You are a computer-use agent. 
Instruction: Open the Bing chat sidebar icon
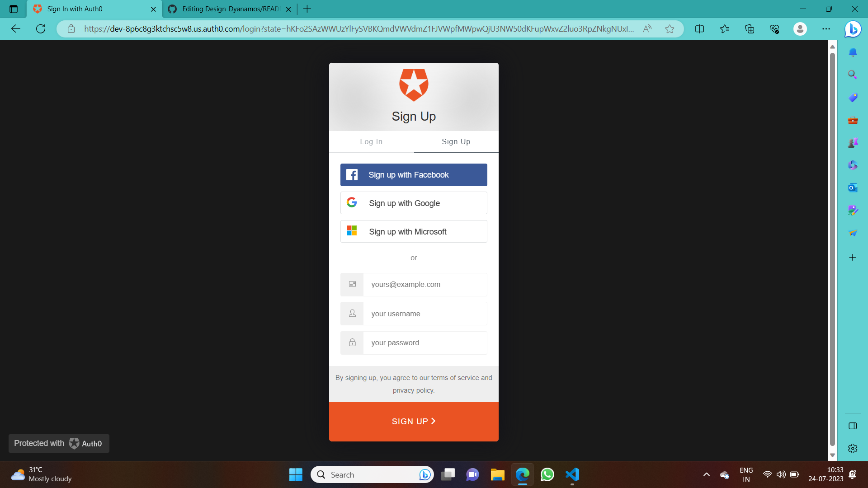click(x=853, y=29)
